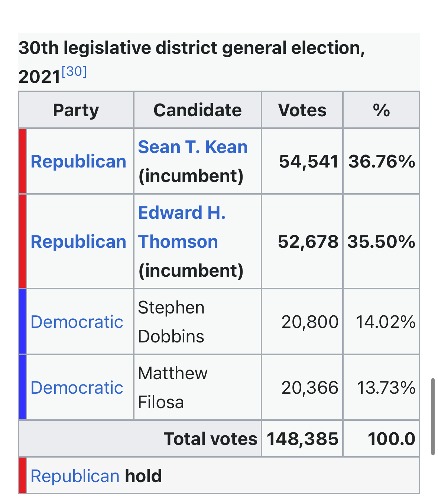Open Republican party link in Edward H. Thomson row
Image resolution: width=438 pixels, height=504 pixels.
(x=78, y=242)
